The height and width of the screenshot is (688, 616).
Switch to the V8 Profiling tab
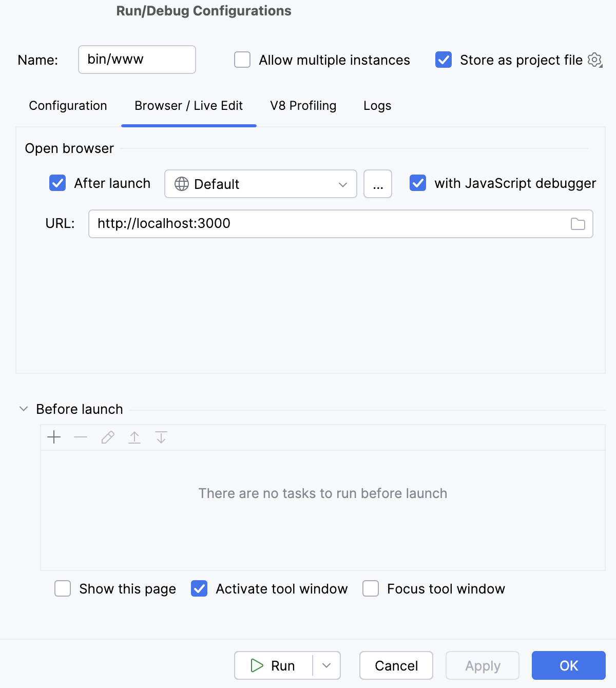(x=303, y=106)
